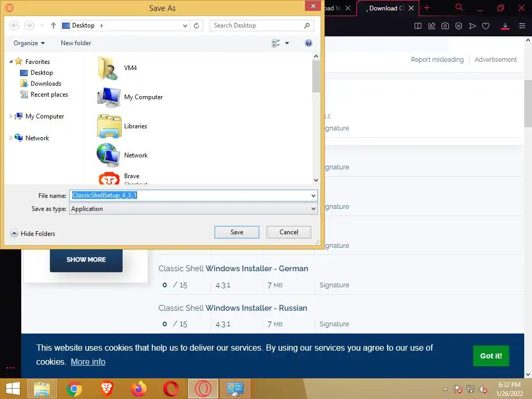Image resolution: width=532 pixels, height=399 pixels.
Task: Click Action Center flag in system tray
Action: [458, 389]
